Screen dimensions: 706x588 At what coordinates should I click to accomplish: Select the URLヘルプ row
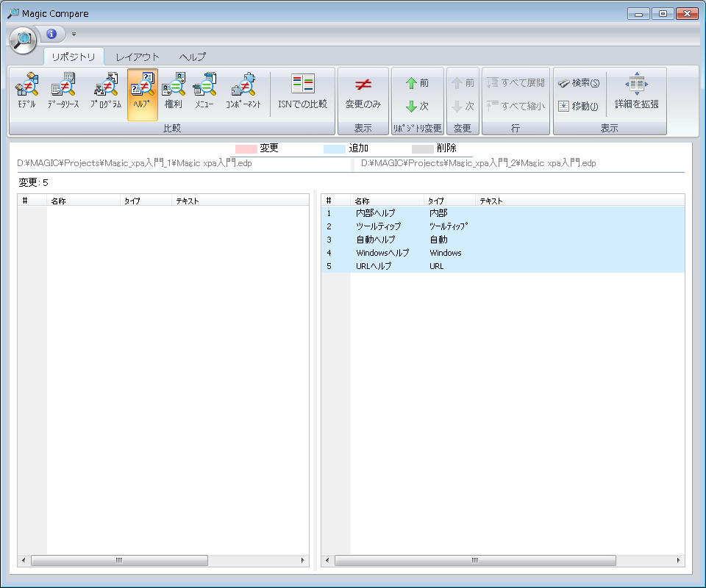coord(503,266)
